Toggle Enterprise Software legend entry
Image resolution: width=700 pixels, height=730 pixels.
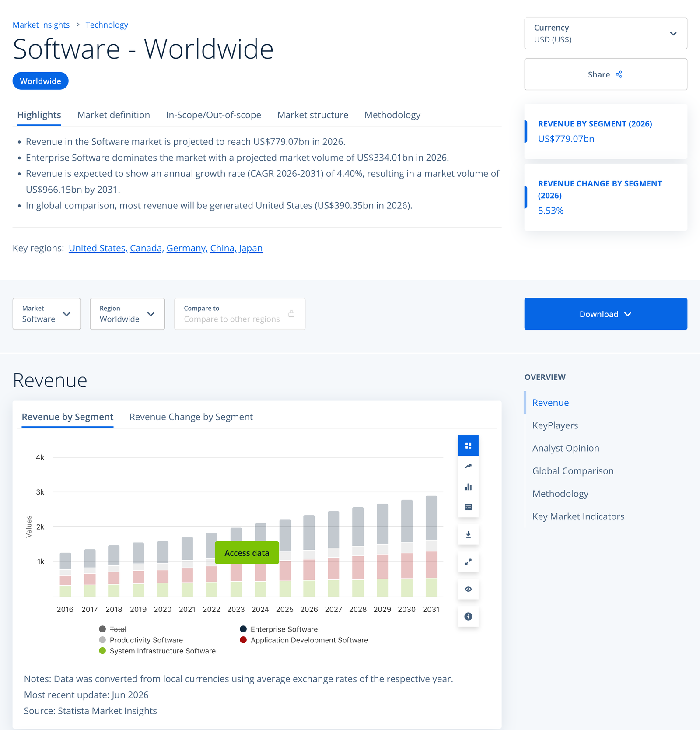pos(279,629)
